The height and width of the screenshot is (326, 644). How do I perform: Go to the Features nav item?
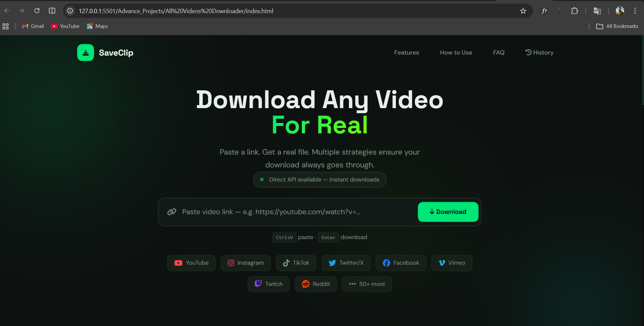point(406,53)
